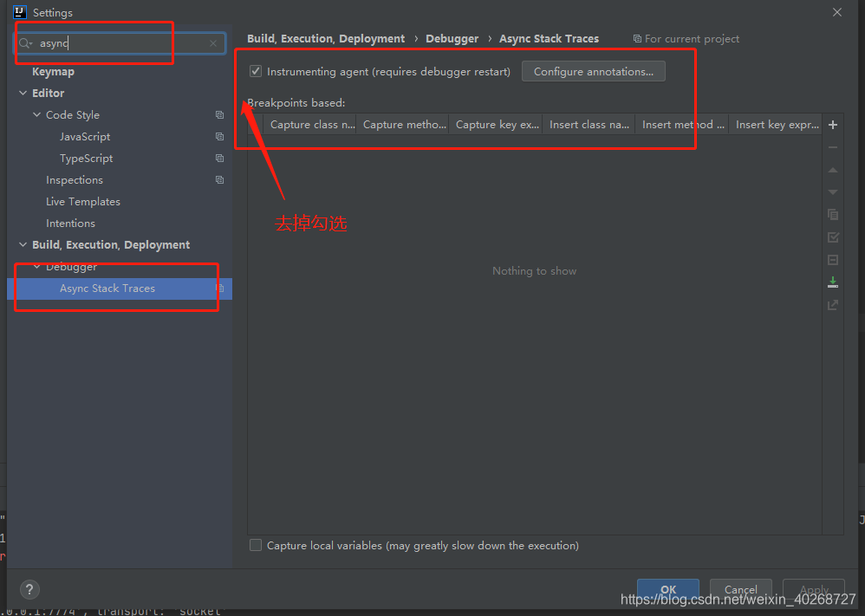
Task: Click inside the async search input field
Action: click(104, 42)
